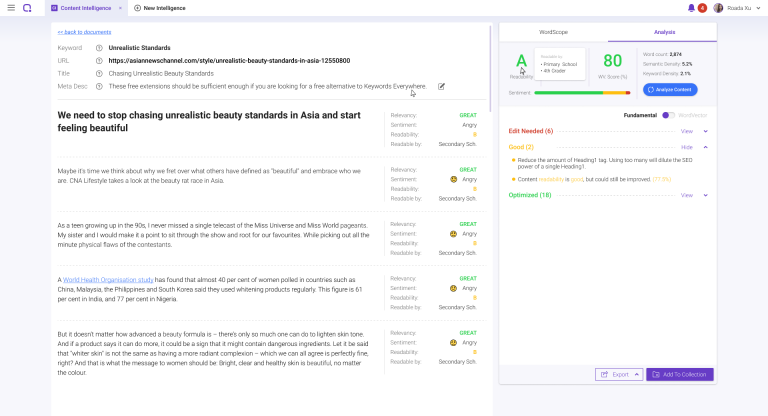768x416 pixels.
Task: Open the Export dropdown
Action: pyautogui.click(x=618, y=374)
